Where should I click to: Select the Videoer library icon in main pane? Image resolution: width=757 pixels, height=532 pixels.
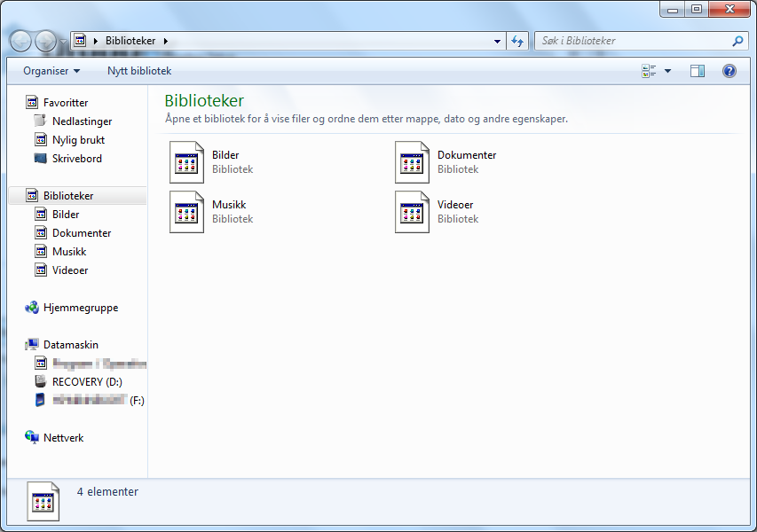(x=412, y=212)
